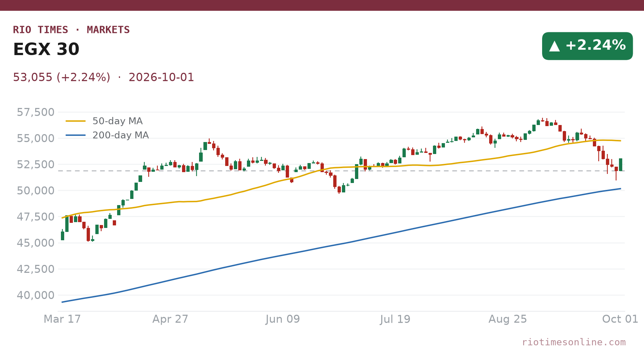The height and width of the screenshot is (362, 644).
Task: Click the 52,500 y-axis label
Action: point(36,165)
